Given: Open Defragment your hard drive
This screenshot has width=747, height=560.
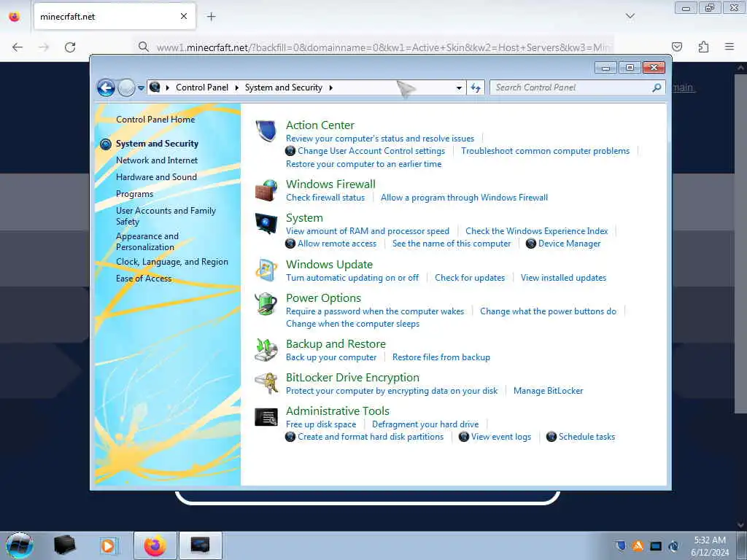Looking at the screenshot, I should [x=425, y=424].
